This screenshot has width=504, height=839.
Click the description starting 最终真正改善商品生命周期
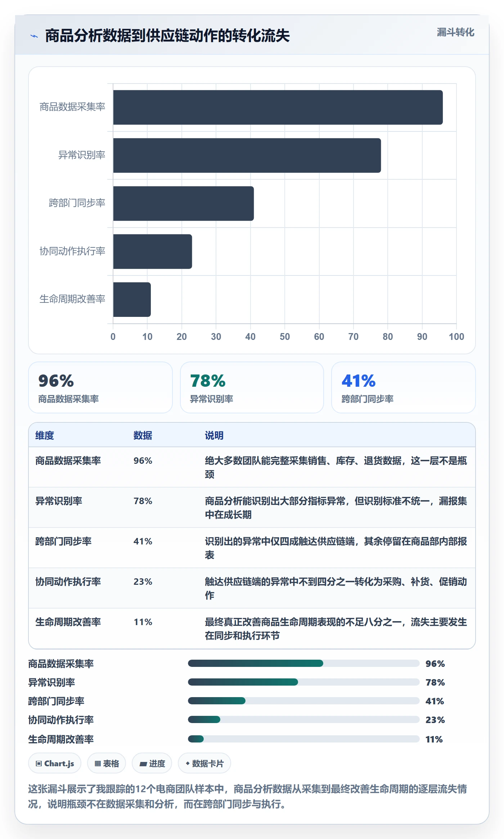pos(336,629)
